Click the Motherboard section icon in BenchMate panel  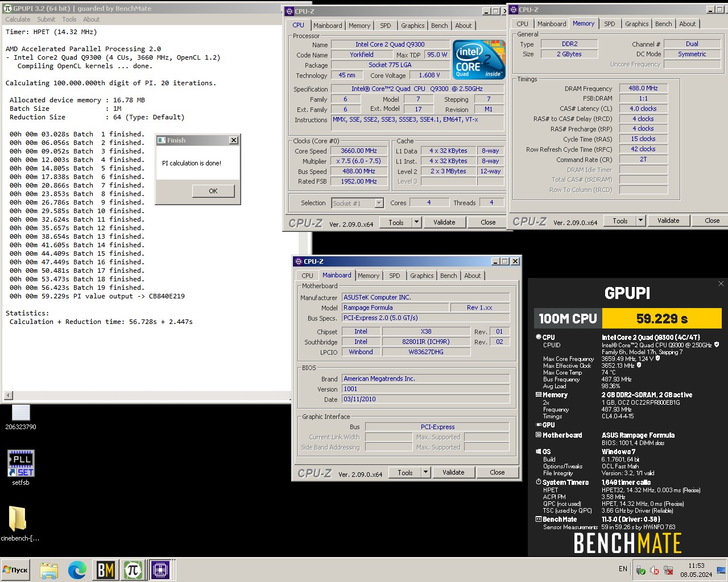(539, 435)
